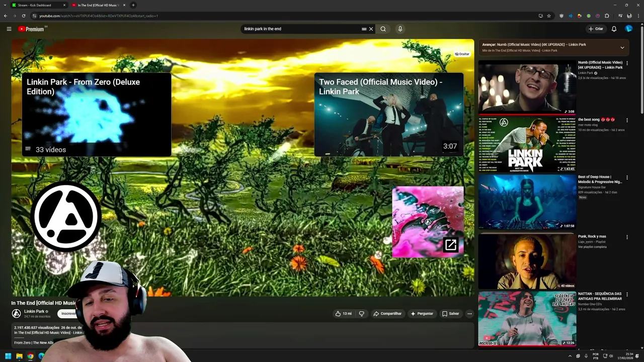The image size is (644, 362).
Task: Save video with Salvar button
Action: tap(450, 314)
